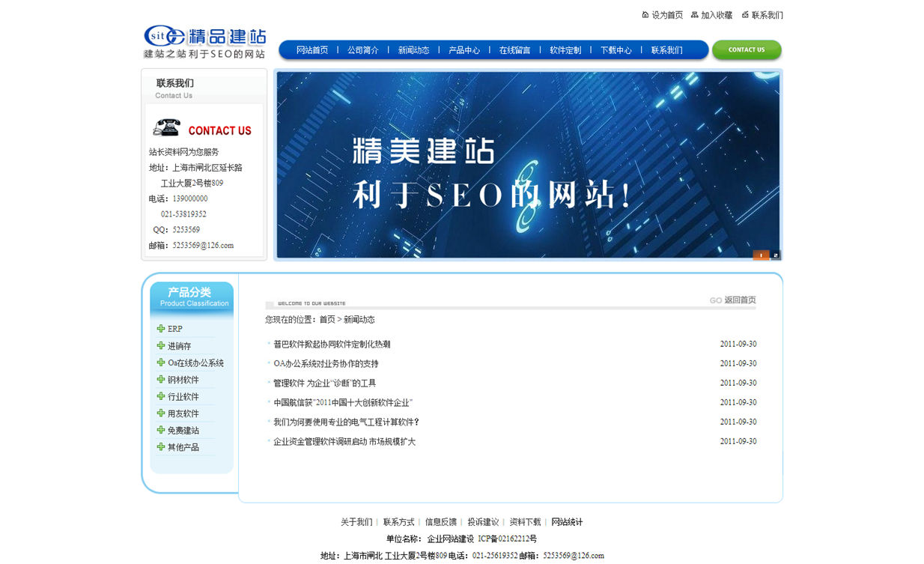Open the 下载中心 navigation menu item
This screenshot has width=924, height=564.
tap(616, 50)
